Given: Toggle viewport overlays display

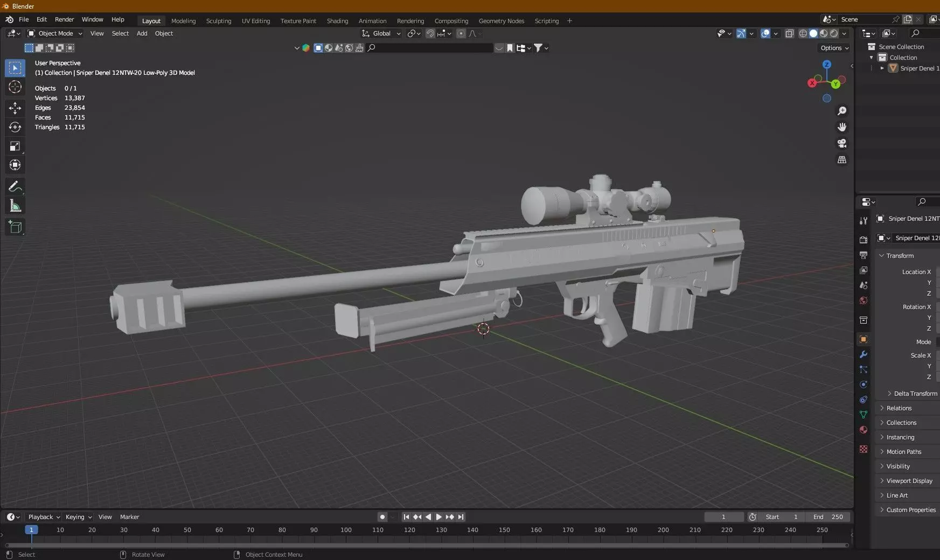Looking at the screenshot, I should [x=765, y=33].
